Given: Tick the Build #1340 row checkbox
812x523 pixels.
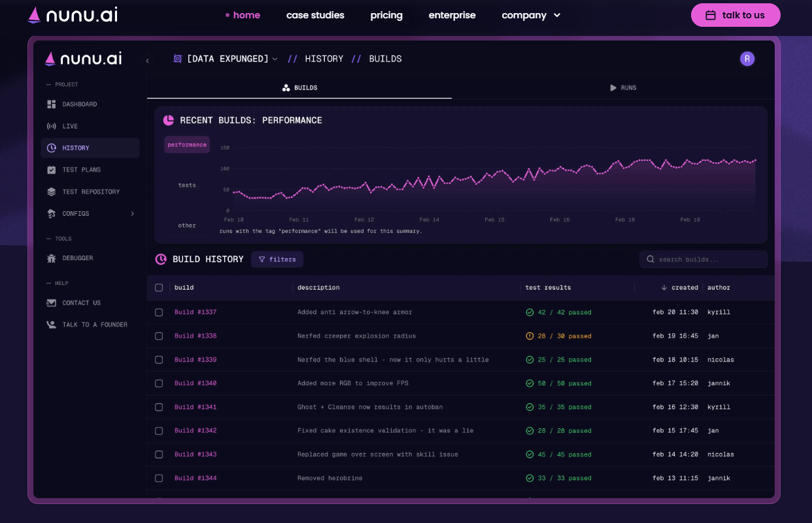Looking at the screenshot, I should [x=159, y=384].
